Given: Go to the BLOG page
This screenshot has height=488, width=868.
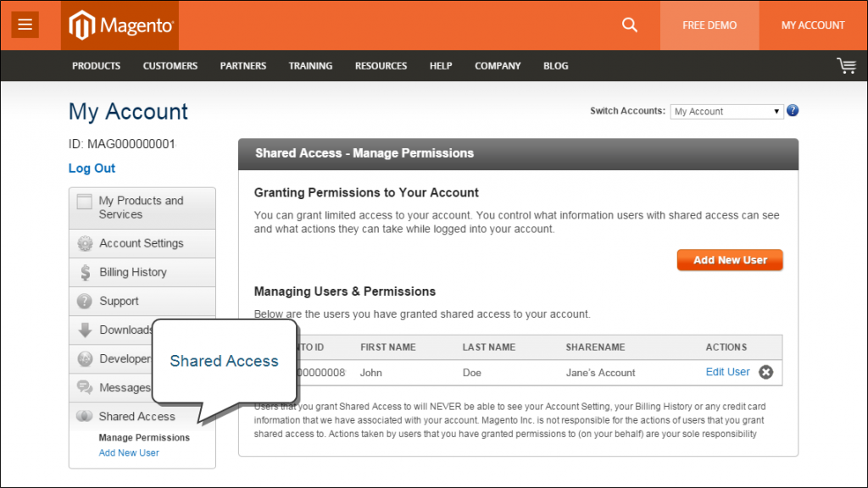Looking at the screenshot, I should pyautogui.click(x=556, y=66).
